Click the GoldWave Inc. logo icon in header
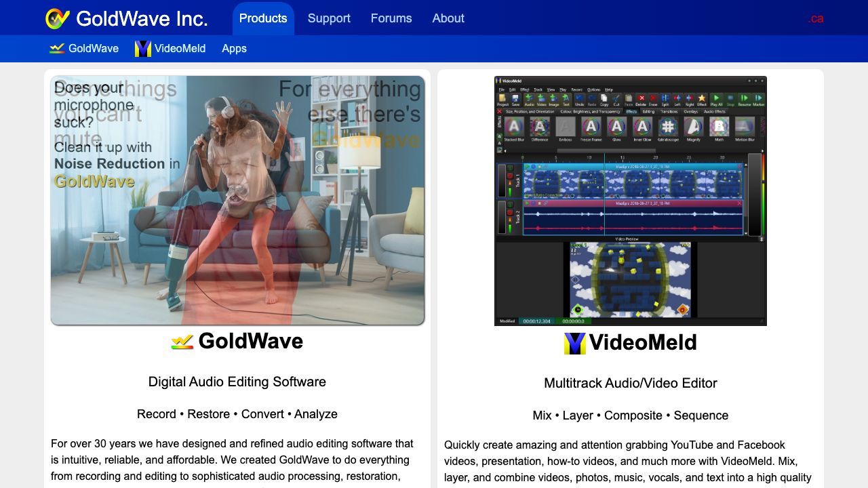 pos(58,18)
